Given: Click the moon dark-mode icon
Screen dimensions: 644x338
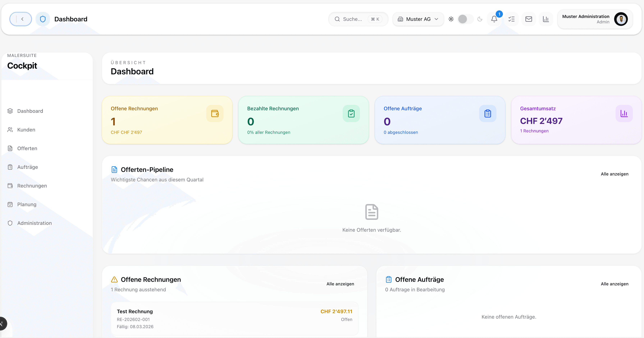Looking at the screenshot, I should (x=480, y=19).
